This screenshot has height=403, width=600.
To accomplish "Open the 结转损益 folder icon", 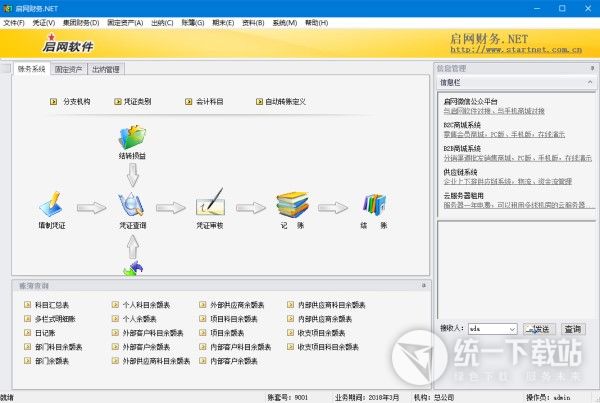I will [x=132, y=137].
